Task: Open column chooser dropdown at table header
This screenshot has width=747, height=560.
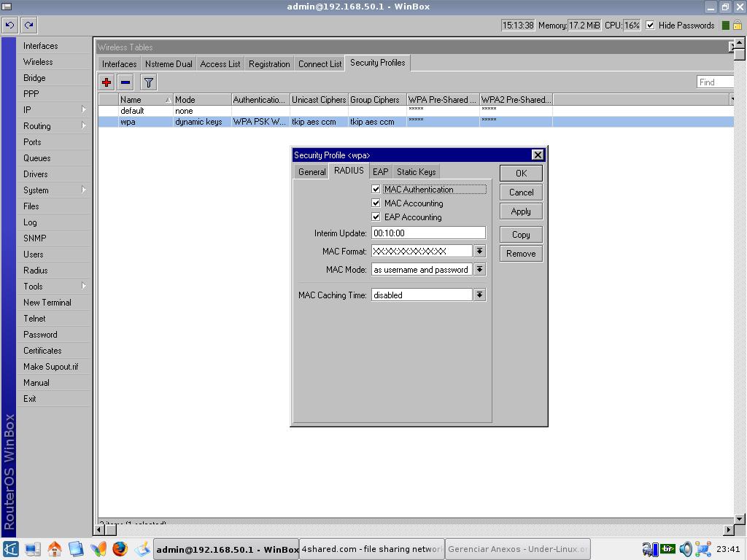Action: (x=732, y=99)
